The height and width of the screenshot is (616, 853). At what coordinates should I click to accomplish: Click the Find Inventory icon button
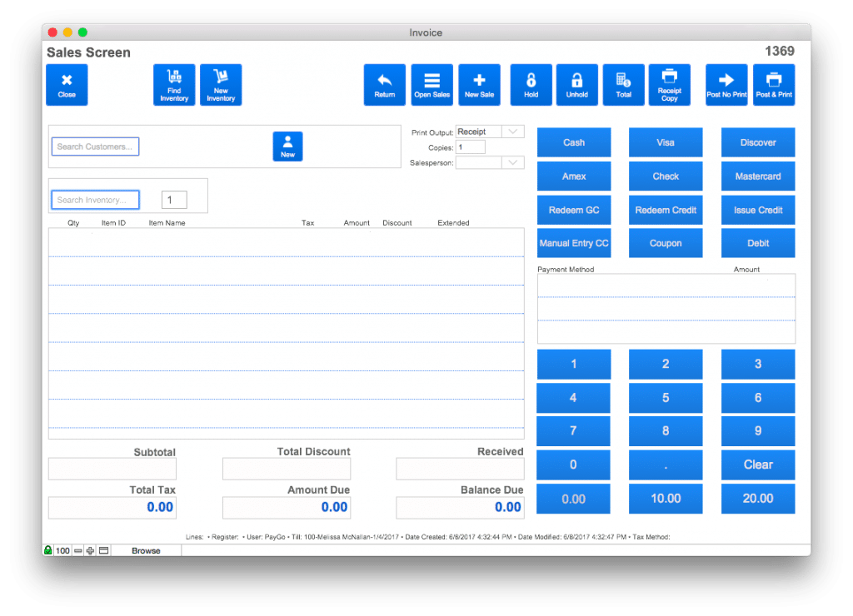(x=174, y=85)
